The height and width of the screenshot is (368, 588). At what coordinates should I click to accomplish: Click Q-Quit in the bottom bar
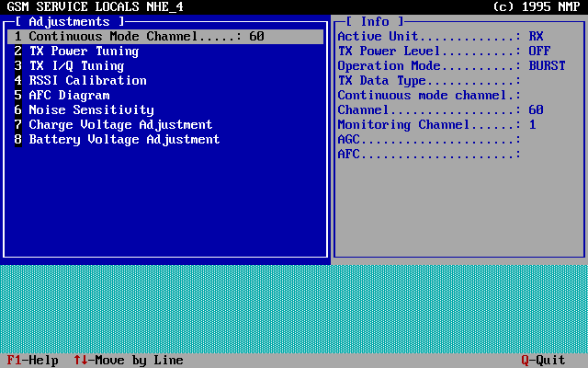click(x=543, y=361)
